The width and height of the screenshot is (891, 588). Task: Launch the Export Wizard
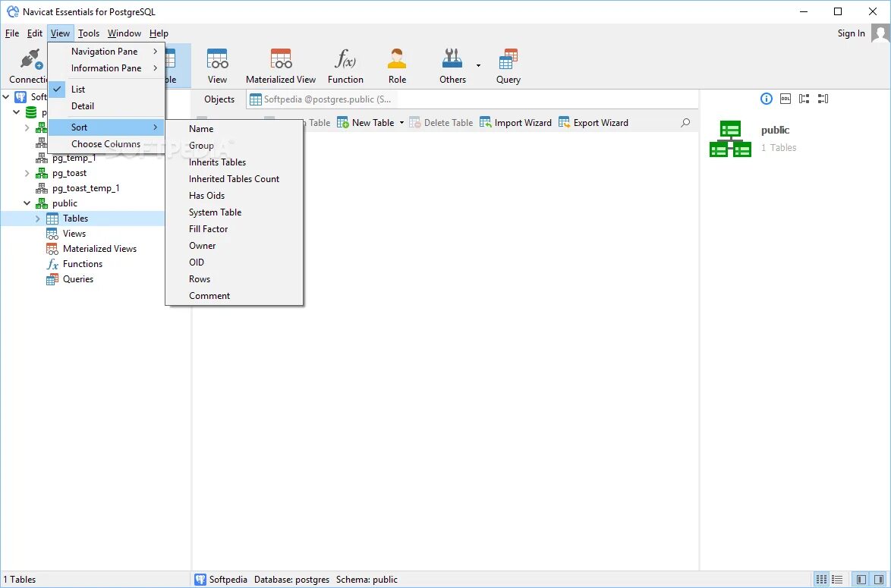[x=593, y=123]
